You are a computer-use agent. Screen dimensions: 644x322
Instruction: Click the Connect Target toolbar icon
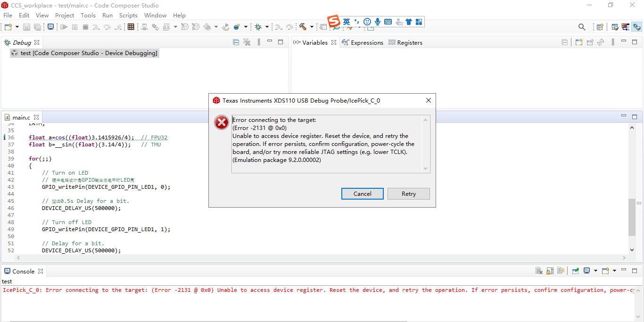pyautogui.click(x=144, y=27)
